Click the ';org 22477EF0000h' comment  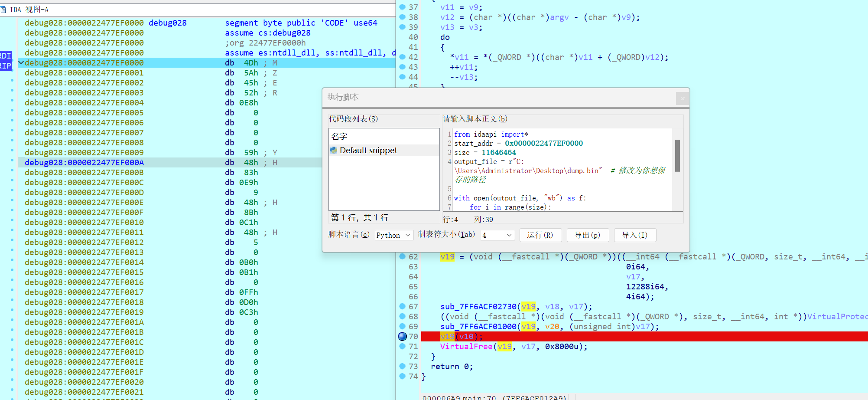[x=265, y=43]
